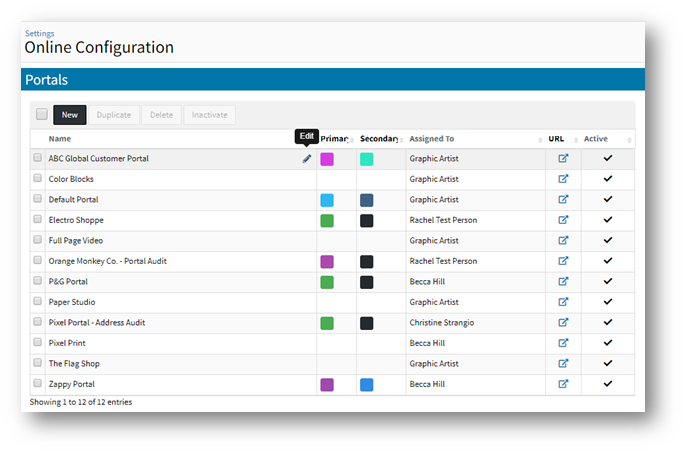Open URL icon for Orange Monkey Co. portal
The width and height of the screenshot is (687, 454).
(x=563, y=261)
